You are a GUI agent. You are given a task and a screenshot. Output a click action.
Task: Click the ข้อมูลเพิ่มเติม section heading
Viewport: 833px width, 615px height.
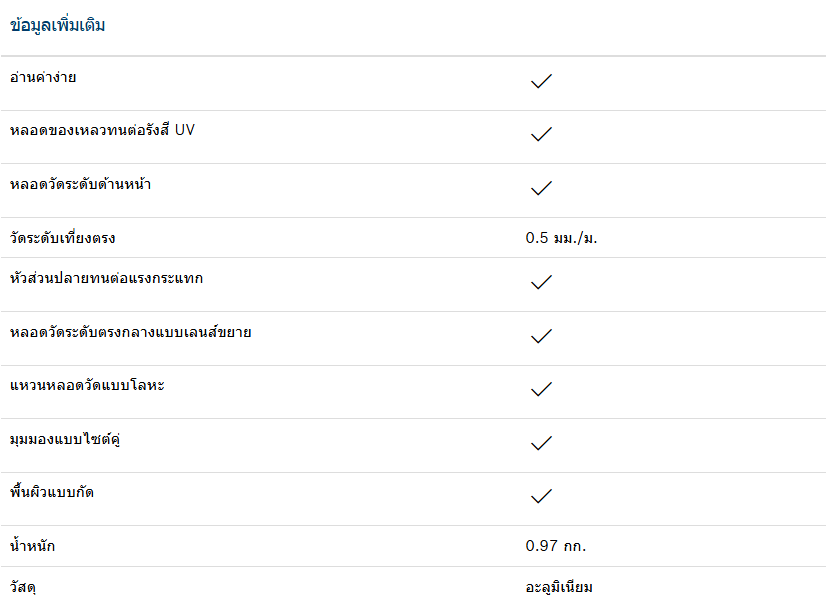pos(57,25)
